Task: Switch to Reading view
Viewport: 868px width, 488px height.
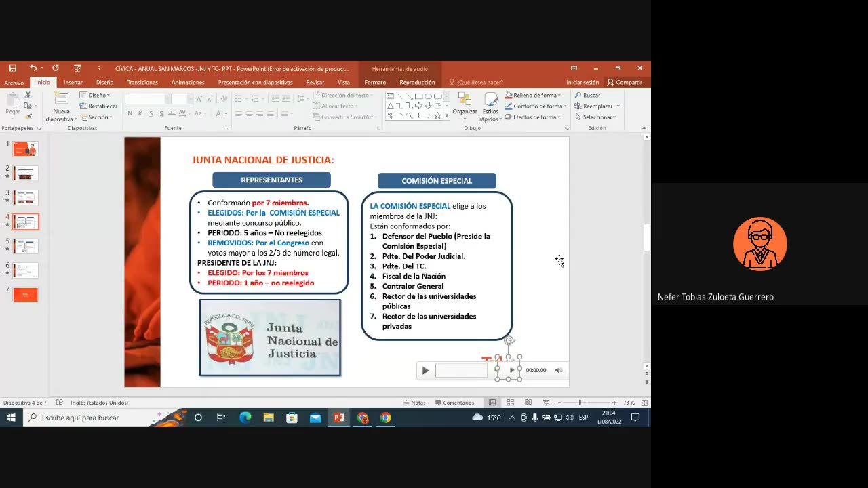Action: pos(528,403)
